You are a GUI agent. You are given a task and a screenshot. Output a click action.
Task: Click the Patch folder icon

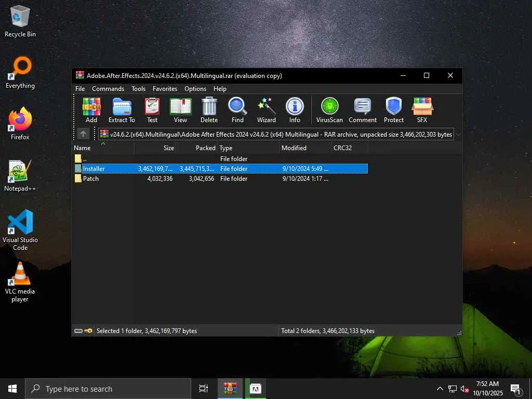(x=78, y=179)
